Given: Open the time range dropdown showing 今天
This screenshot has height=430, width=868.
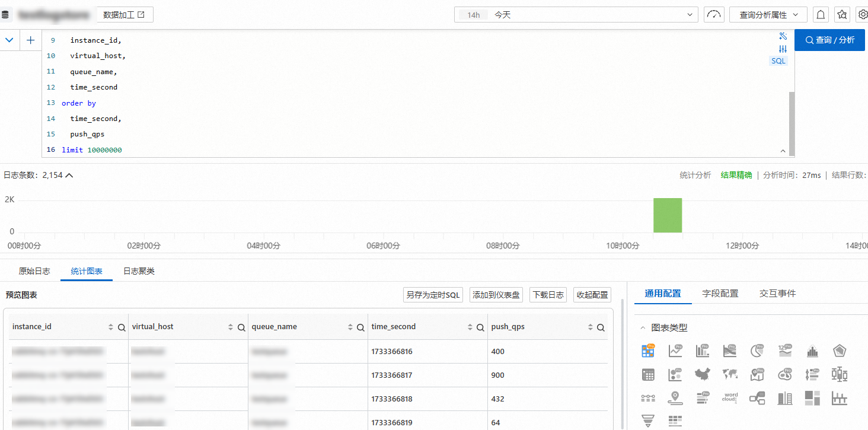Looking at the screenshot, I should pyautogui.click(x=576, y=15).
